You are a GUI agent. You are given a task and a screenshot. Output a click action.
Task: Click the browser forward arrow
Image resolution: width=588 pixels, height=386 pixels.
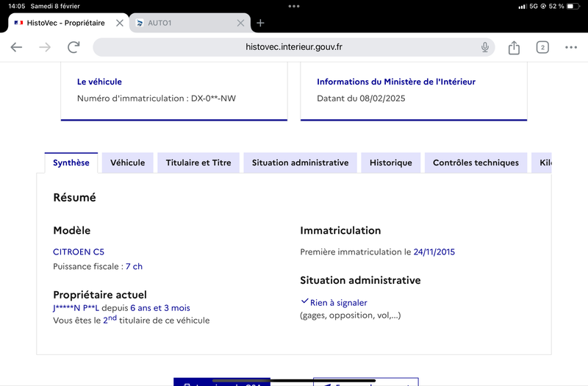coord(45,47)
